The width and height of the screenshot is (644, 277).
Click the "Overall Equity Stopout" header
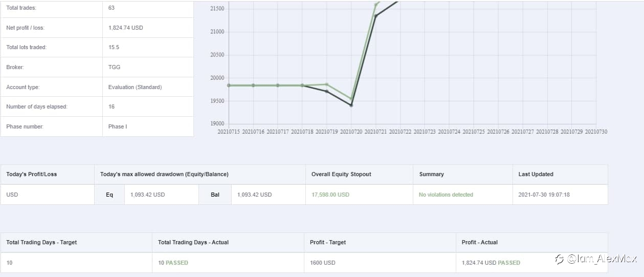coord(341,174)
